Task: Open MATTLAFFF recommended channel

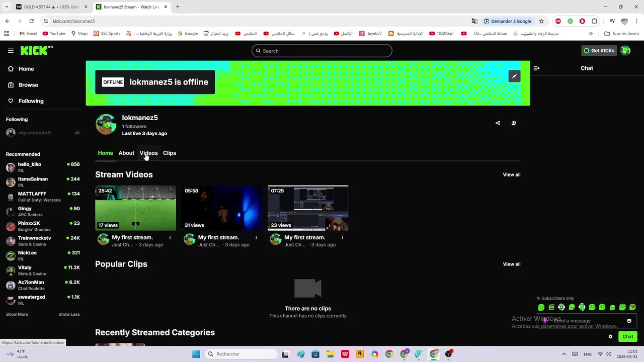Action: coord(43,197)
